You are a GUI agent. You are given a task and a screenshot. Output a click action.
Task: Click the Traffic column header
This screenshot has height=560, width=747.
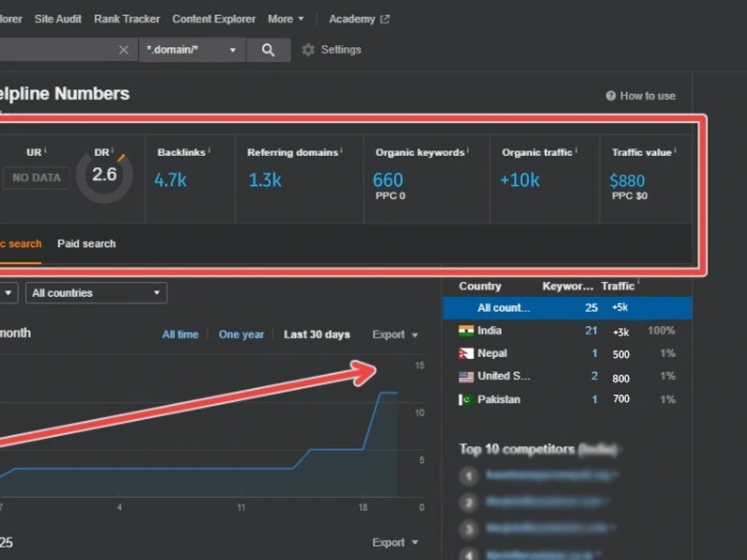618,286
